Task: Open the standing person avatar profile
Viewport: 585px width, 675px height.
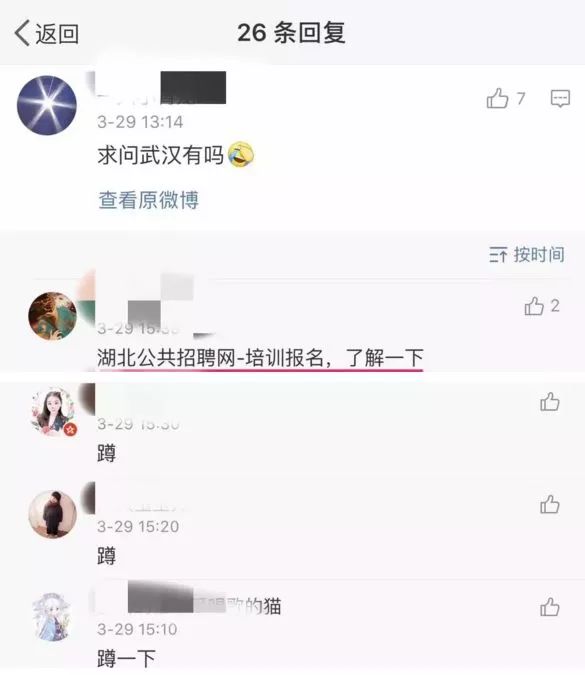Action: tap(52, 514)
